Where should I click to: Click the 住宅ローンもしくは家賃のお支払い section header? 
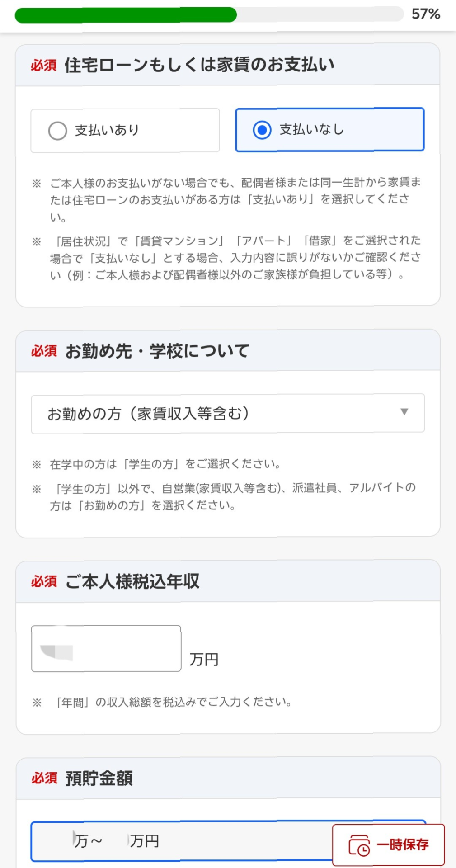[199, 65]
